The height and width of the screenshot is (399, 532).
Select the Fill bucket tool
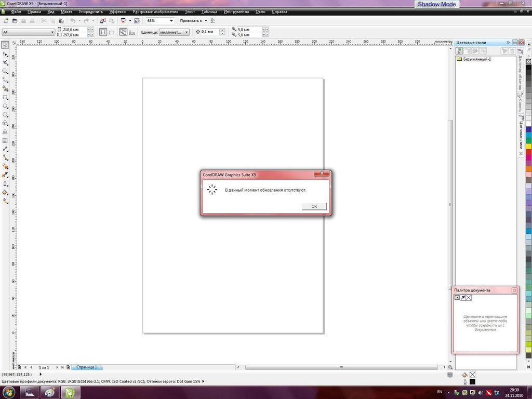click(5, 192)
